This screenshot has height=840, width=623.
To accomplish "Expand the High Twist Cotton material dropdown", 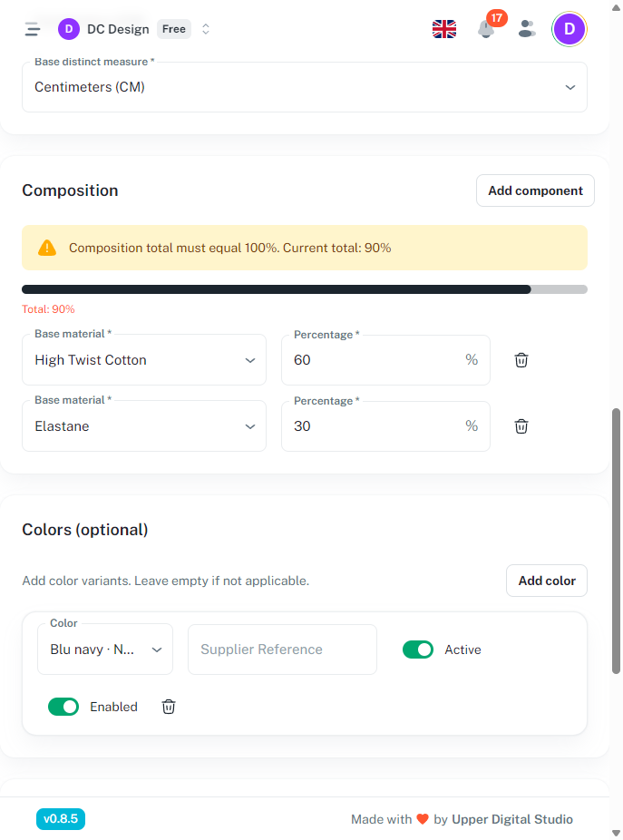I will tap(144, 360).
